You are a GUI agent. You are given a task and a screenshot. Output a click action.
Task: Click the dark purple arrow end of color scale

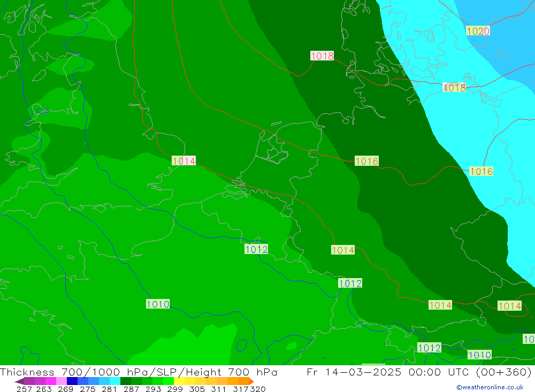point(19,381)
